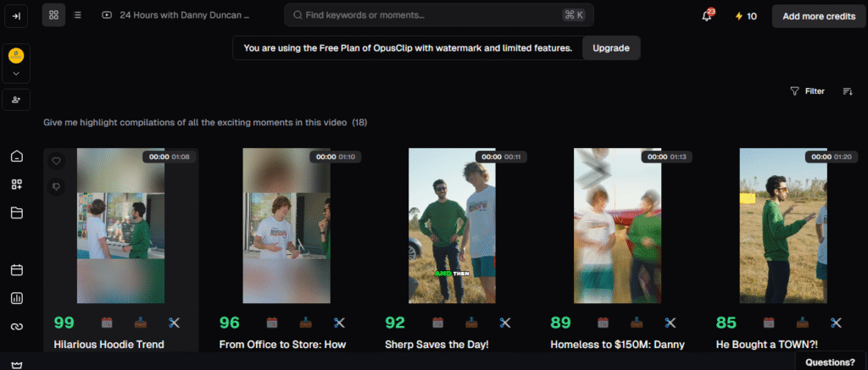Click download icon on Sherp Saves the Day clip
The height and width of the screenshot is (370, 868).
(471, 323)
